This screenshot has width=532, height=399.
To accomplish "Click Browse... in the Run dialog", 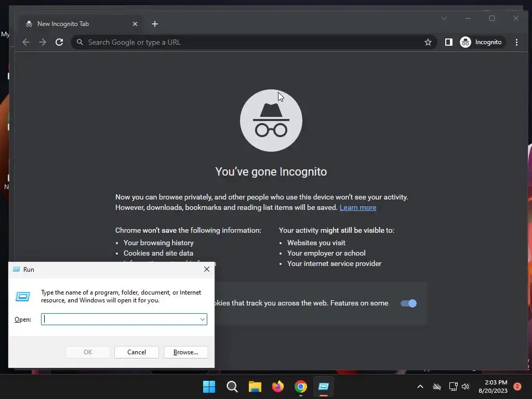I will (x=185, y=352).
